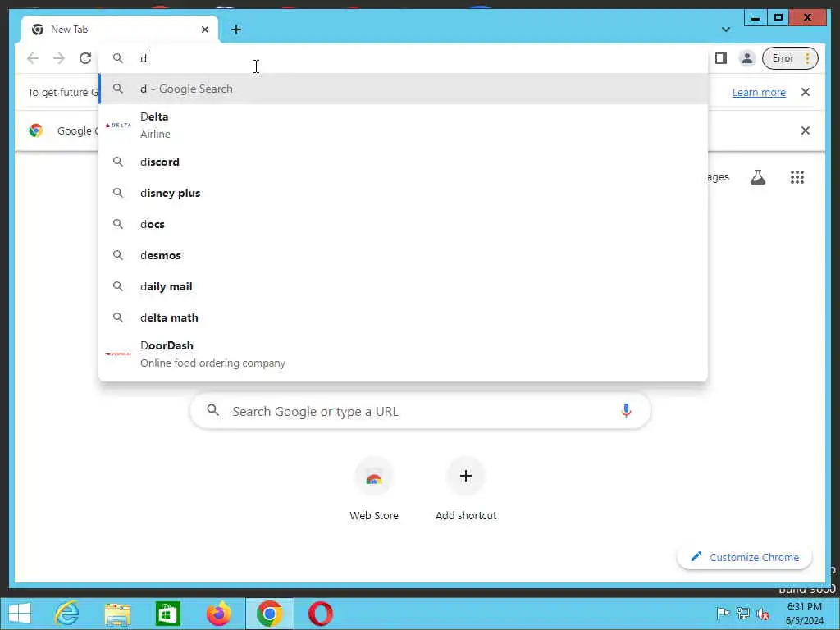The width and height of the screenshot is (840, 630).
Task: Click the DoorDash logo icon
Action: (x=118, y=354)
